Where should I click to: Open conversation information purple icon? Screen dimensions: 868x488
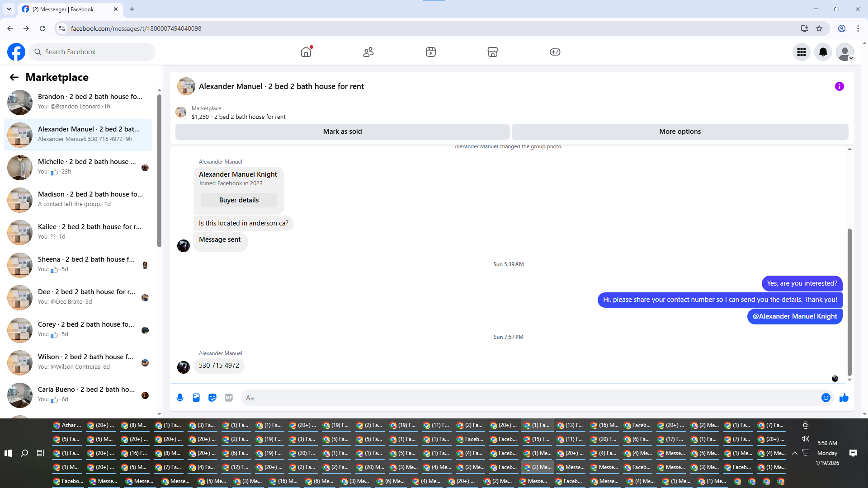[839, 86]
